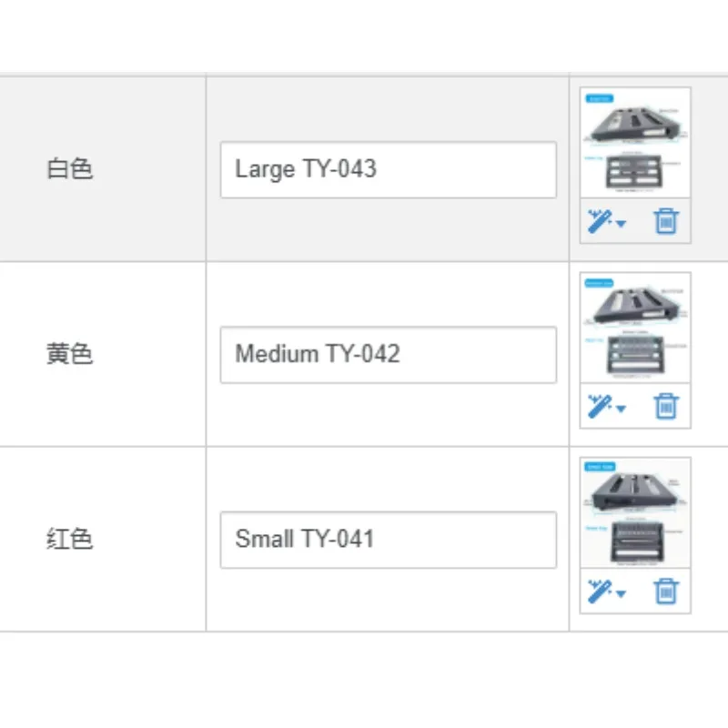The image size is (728, 728).
Task: Expand the wand dropdown arrow in the 黄色 row
Action: click(621, 409)
